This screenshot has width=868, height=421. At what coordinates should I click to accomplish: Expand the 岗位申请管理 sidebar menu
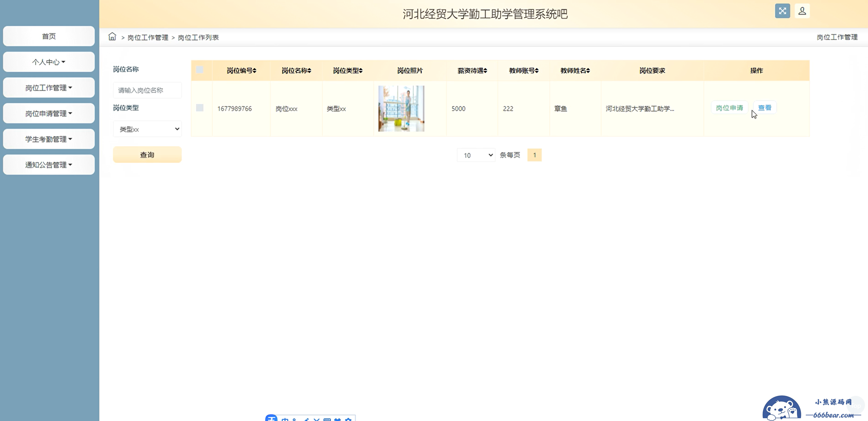click(49, 113)
